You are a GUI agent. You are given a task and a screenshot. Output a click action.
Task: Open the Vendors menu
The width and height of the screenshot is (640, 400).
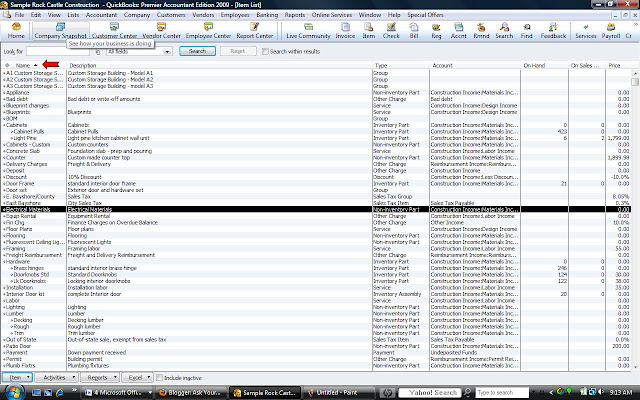click(x=203, y=15)
